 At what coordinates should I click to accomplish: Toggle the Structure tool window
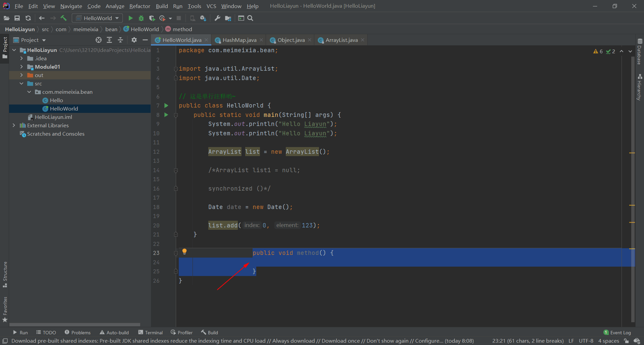tap(5, 274)
